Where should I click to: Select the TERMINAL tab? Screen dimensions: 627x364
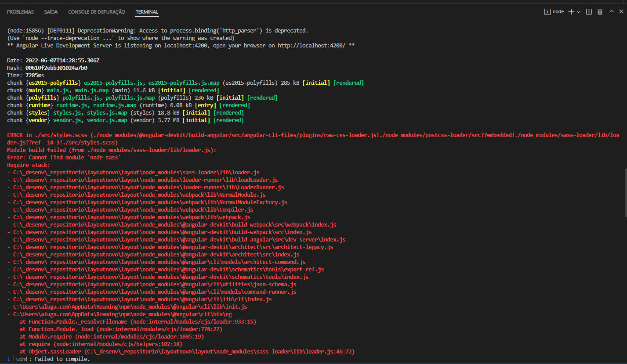(147, 12)
